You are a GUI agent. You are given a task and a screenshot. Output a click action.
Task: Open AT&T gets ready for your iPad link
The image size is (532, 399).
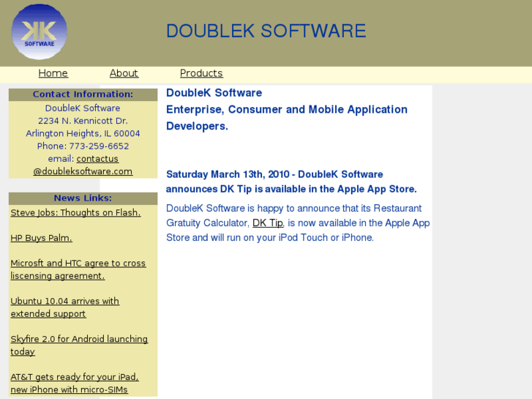click(x=75, y=383)
